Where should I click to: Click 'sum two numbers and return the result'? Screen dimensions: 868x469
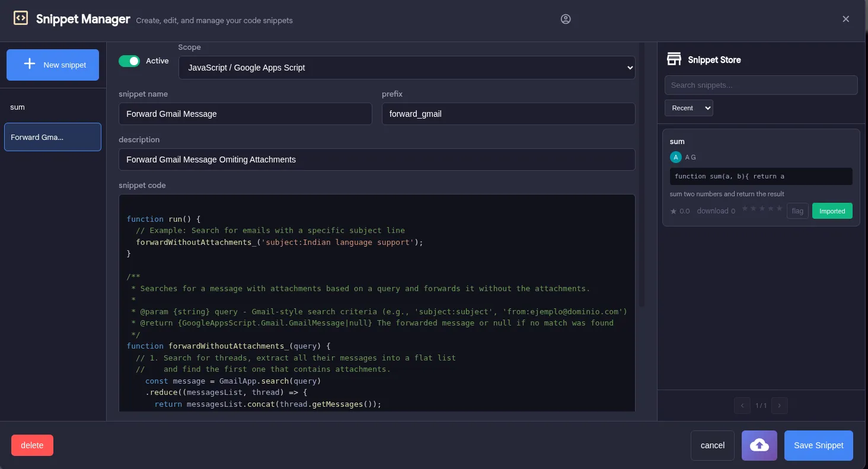pos(727,194)
